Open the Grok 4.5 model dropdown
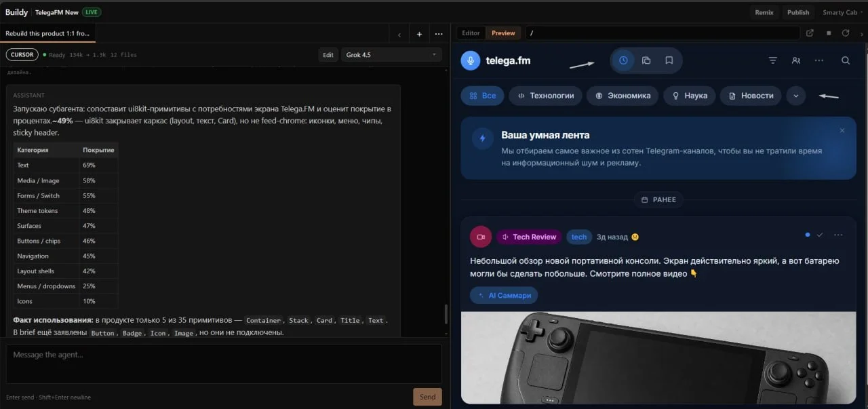 click(392, 55)
